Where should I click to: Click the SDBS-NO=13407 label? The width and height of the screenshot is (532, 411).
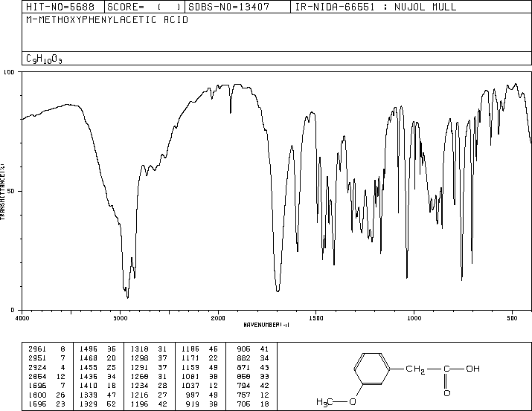(229, 7)
